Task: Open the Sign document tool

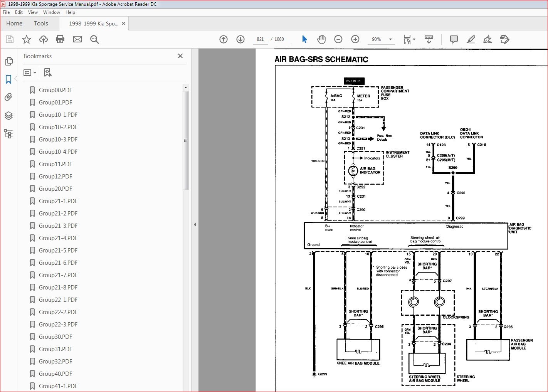Action: [487, 39]
